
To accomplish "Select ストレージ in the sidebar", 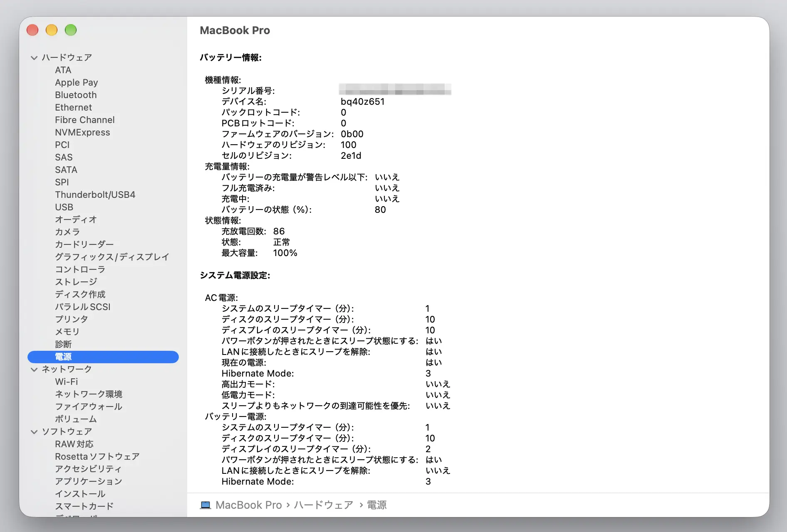I will (76, 282).
